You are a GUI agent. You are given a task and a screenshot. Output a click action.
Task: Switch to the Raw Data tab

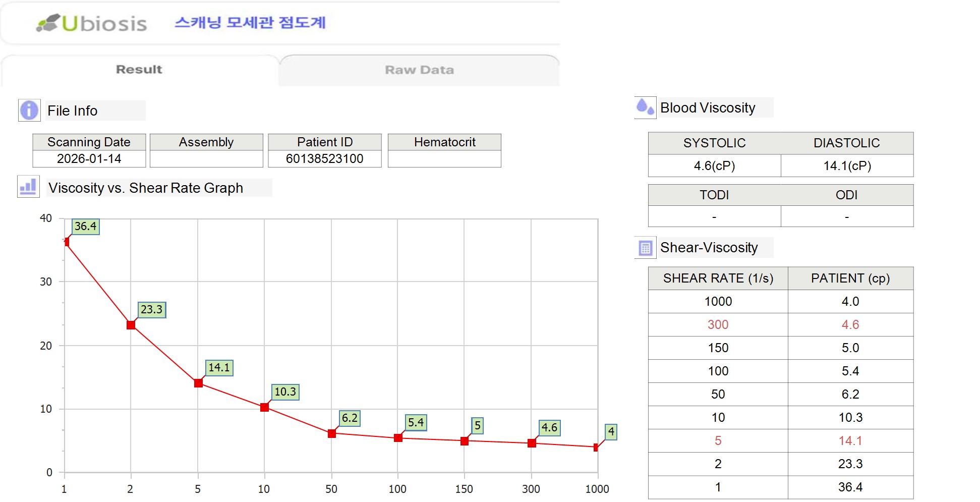[419, 70]
